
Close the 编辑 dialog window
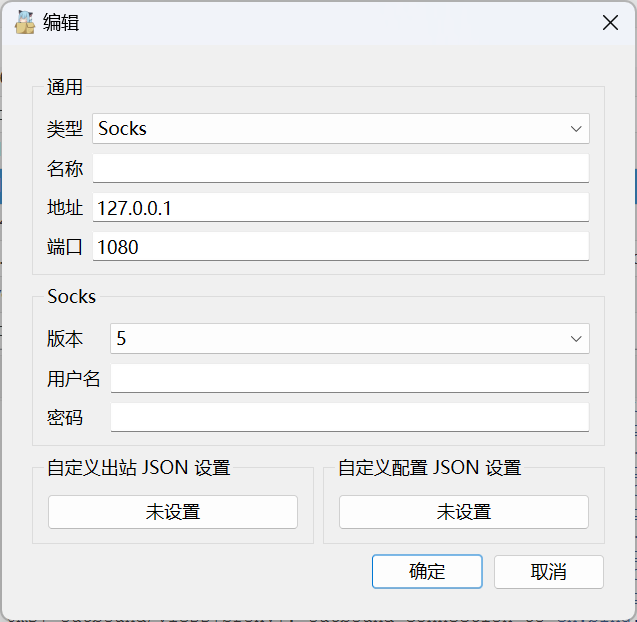click(609, 23)
